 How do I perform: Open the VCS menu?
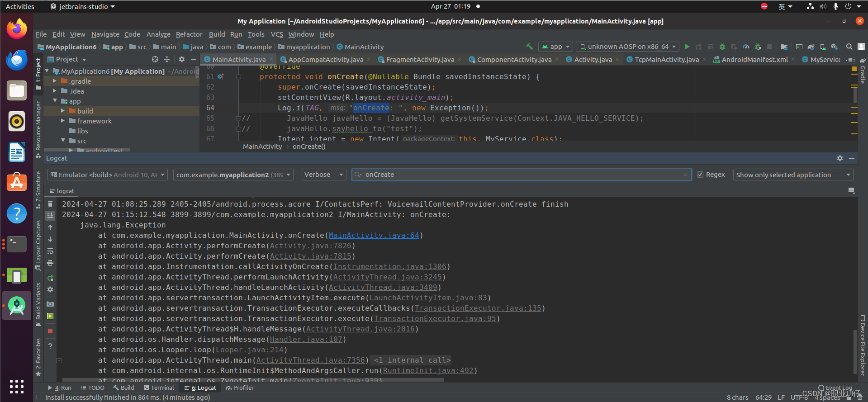pos(277,34)
